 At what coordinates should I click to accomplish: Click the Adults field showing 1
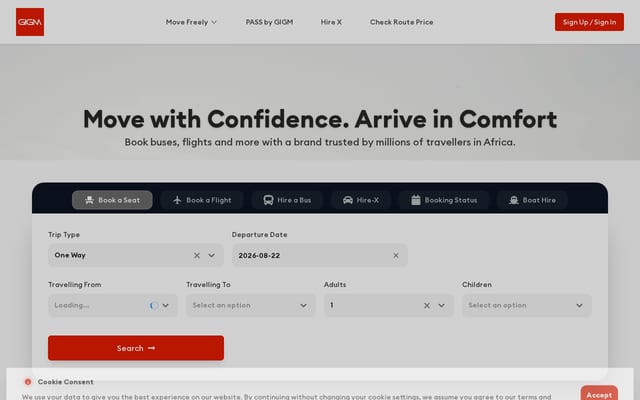click(389, 305)
